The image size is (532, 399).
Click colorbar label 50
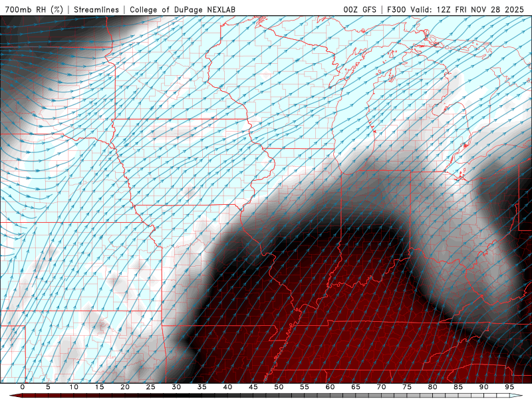tap(279, 387)
